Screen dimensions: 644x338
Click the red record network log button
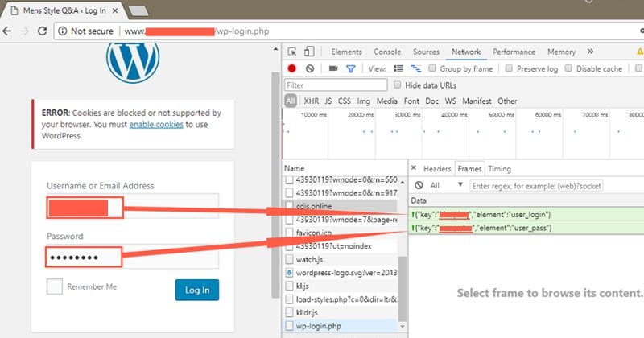click(x=291, y=68)
